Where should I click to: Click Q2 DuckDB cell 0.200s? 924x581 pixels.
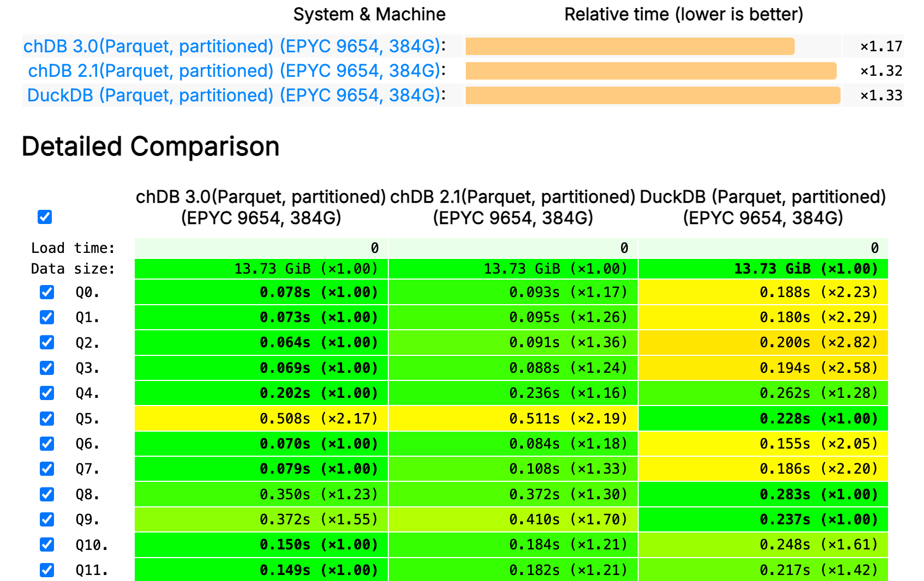[763, 342]
